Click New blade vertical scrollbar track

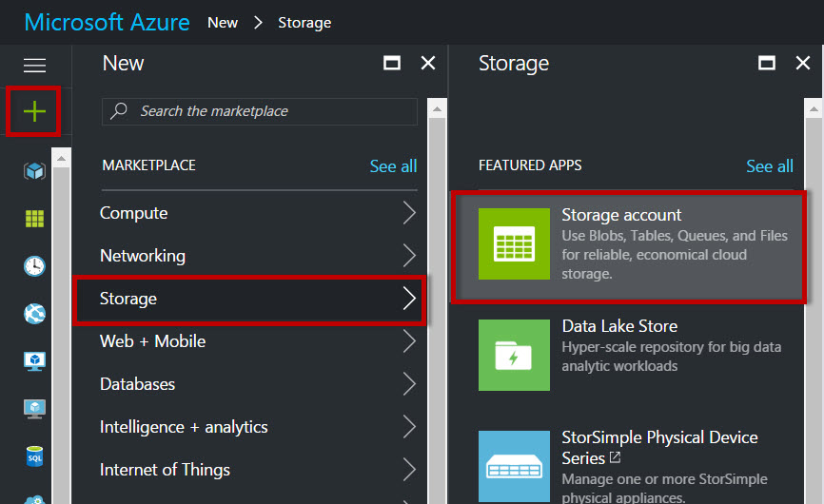[x=437, y=311]
